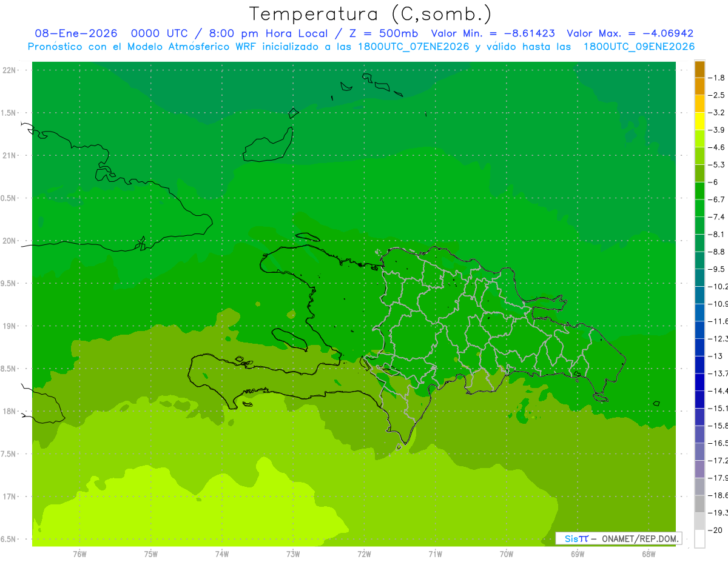Viewport: 728px width, 562px height.
Task: Click the "19N" latitude label
Action: coord(8,326)
